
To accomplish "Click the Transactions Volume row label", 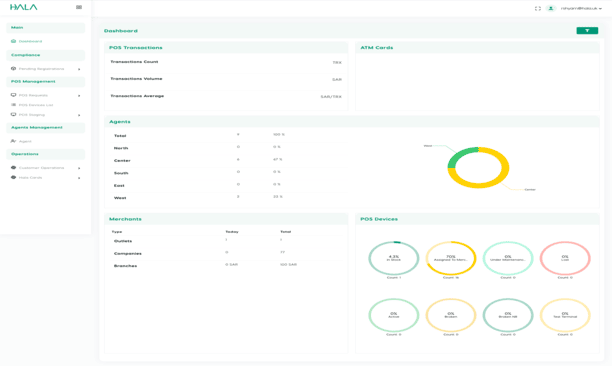I will 136,79.
